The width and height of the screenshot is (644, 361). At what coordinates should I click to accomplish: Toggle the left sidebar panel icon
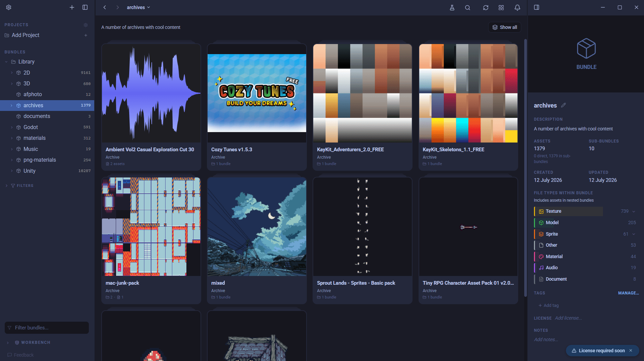pyautogui.click(x=85, y=7)
